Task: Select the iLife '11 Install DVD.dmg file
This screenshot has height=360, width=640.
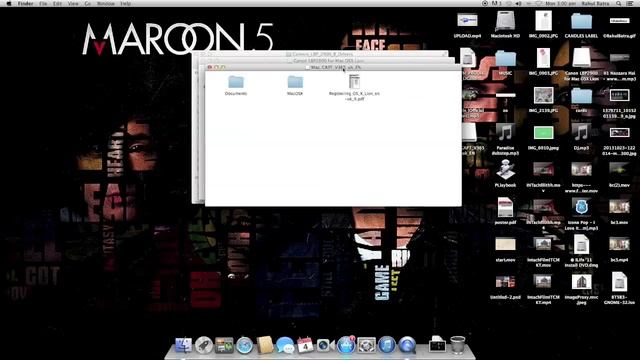Action: coord(581,245)
